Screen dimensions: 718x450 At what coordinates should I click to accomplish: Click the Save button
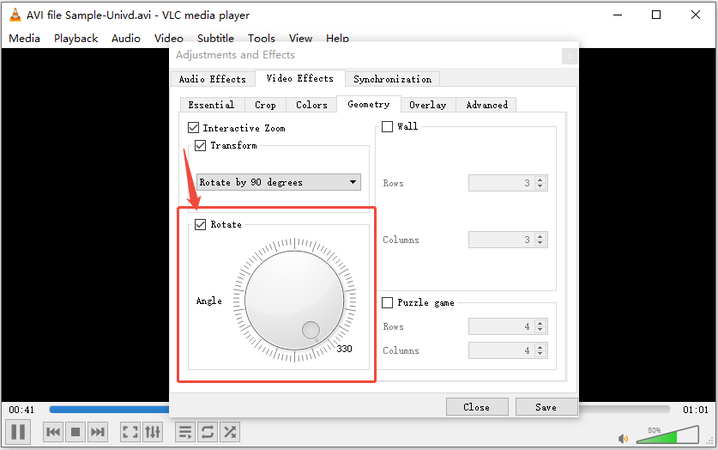(x=546, y=407)
